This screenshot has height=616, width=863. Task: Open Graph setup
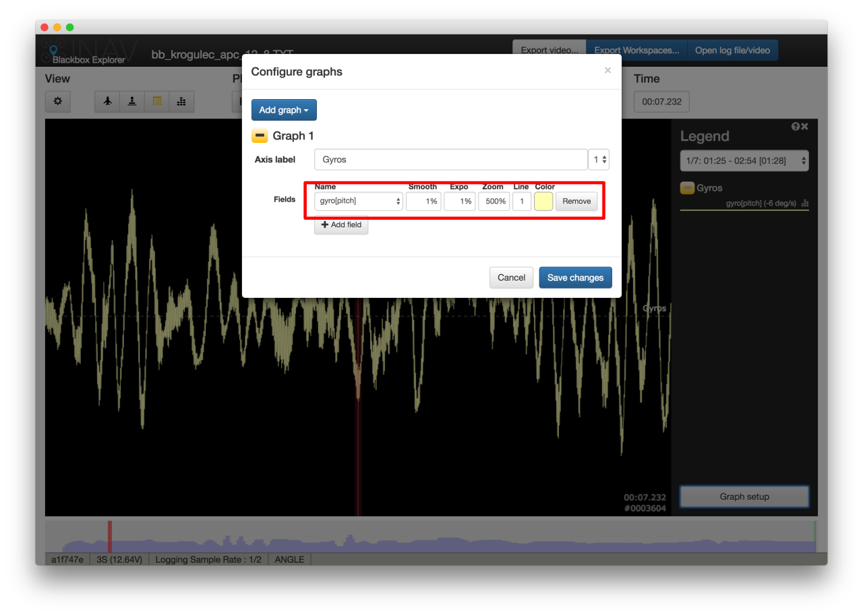coord(744,496)
